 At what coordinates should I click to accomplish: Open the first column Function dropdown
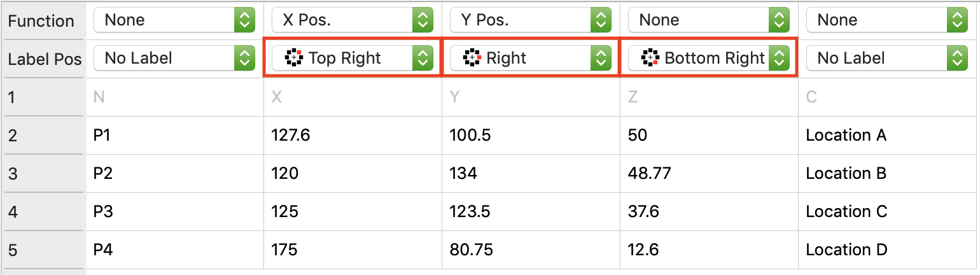pyautogui.click(x=174, y=20)
